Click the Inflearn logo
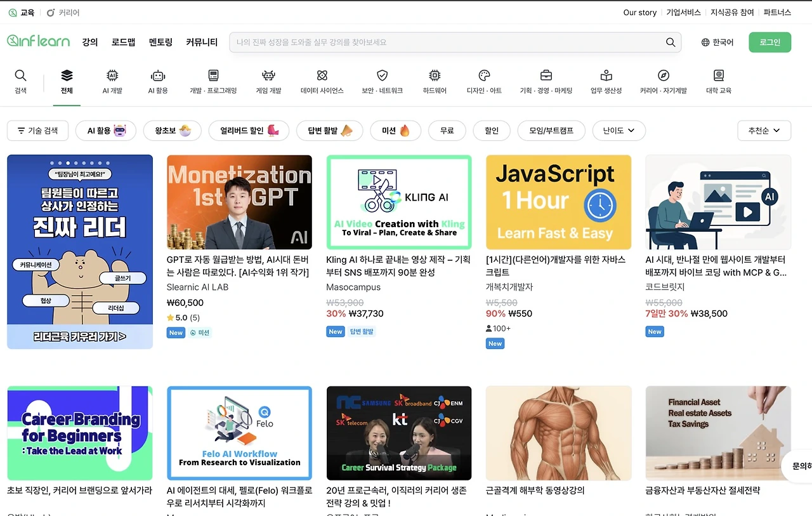The width and height of the screenshot is (812, 516). click(38, 41)
